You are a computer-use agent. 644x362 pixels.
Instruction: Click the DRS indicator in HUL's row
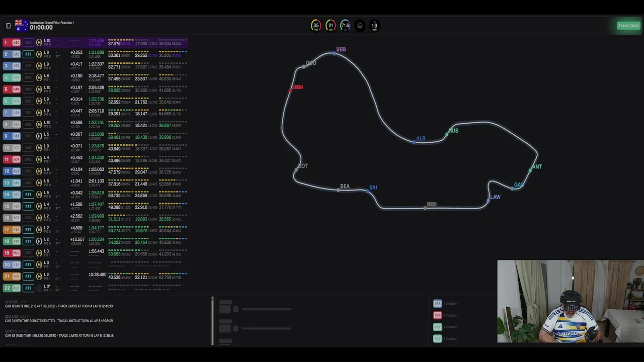point(29,253)
